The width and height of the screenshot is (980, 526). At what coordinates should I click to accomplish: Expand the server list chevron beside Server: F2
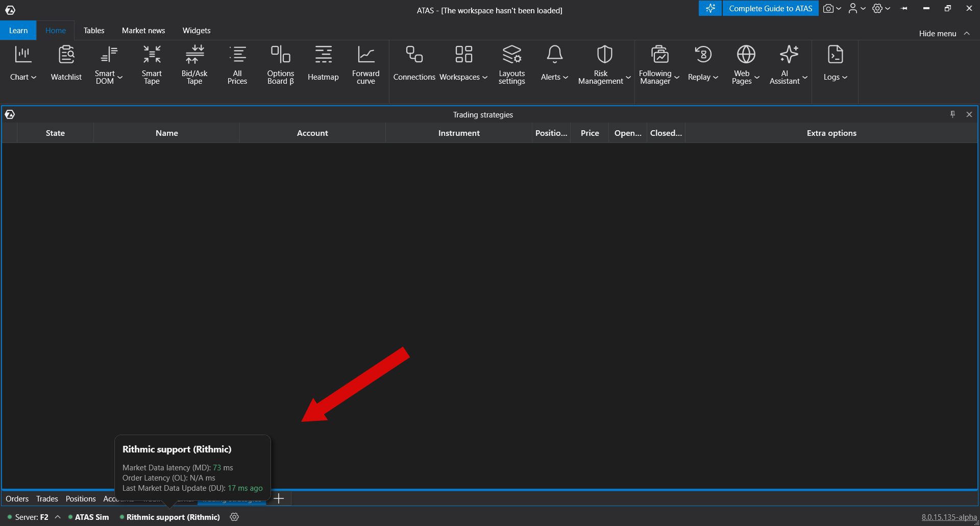(x=58, y=517)
